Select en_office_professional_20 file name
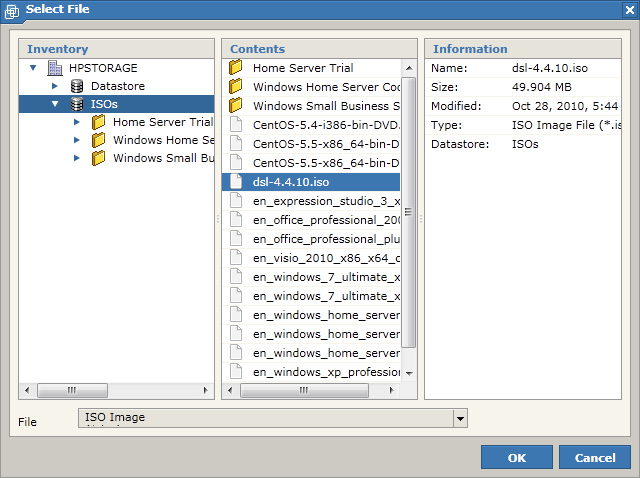The width and height of the screenshot is (640, 478). click(x=327, y=220)
